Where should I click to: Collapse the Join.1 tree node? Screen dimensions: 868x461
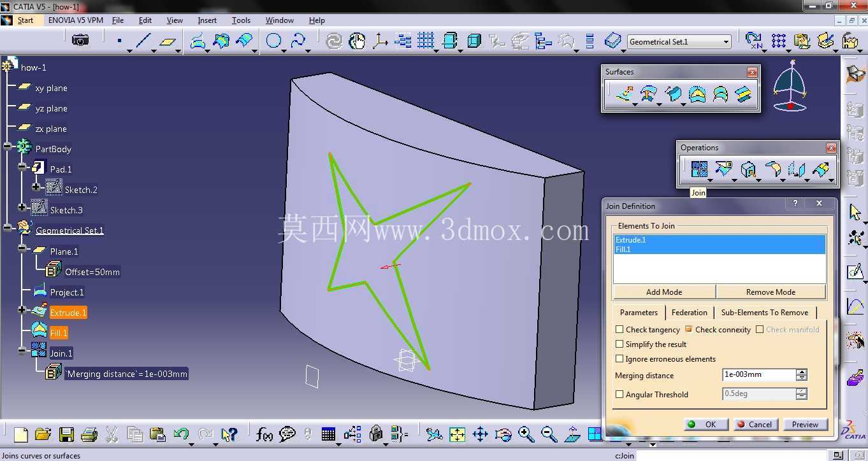point(22,350)
